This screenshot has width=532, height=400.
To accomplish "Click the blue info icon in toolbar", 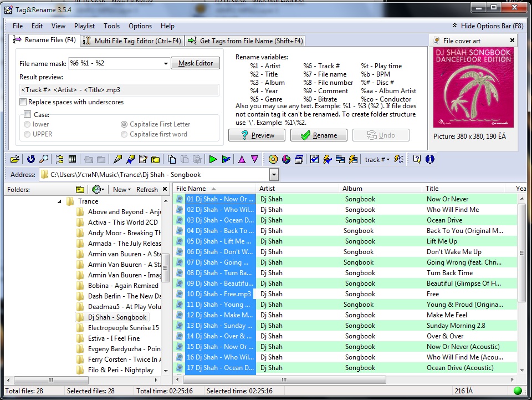I will coord(429,160).
